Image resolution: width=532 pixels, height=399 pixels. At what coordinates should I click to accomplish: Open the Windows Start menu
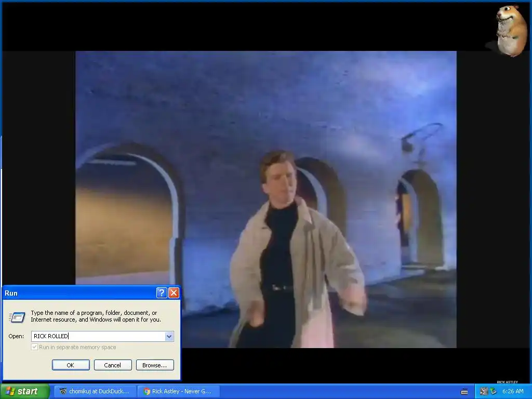tap(25, 391)
